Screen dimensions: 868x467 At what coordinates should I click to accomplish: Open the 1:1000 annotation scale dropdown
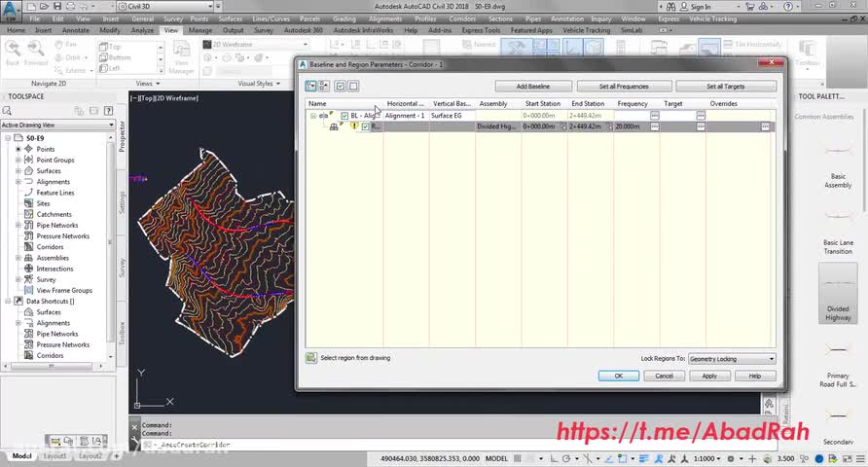(x=706, y=458)
